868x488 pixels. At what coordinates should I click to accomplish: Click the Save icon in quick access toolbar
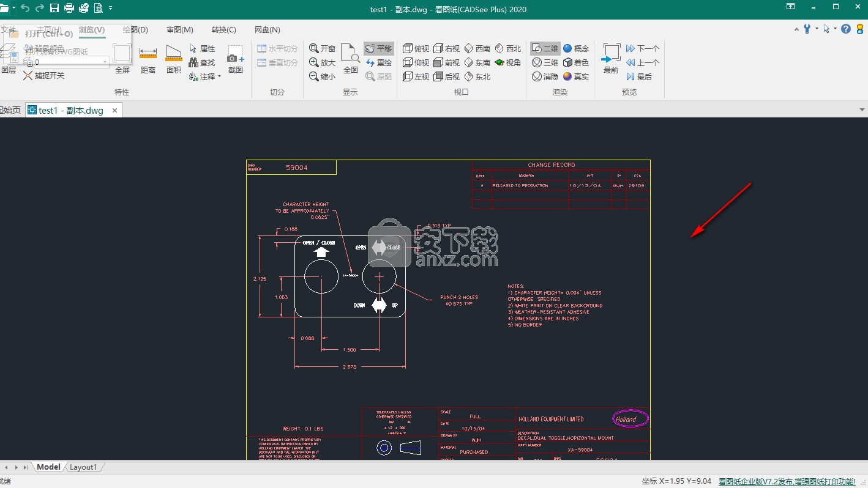(54, 9)
